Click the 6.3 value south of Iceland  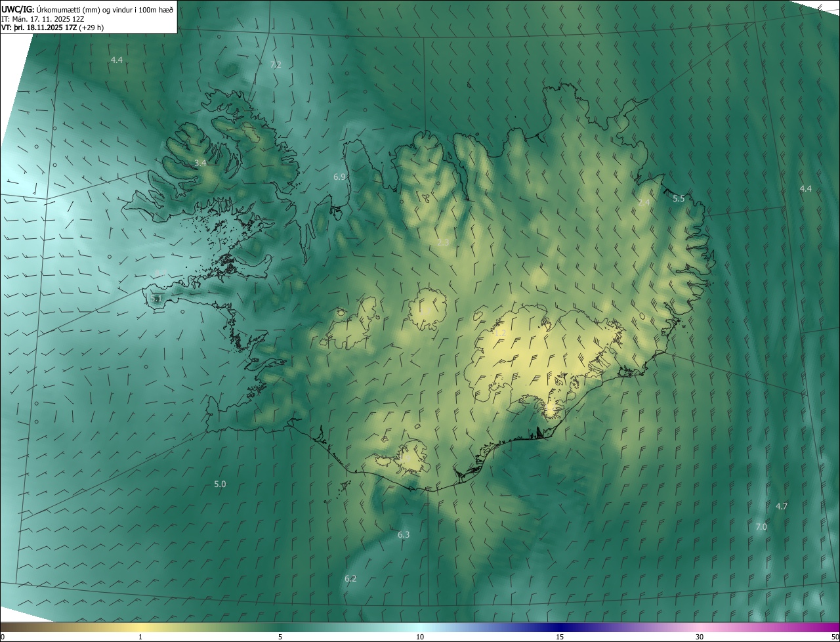(x=403, y=535)
